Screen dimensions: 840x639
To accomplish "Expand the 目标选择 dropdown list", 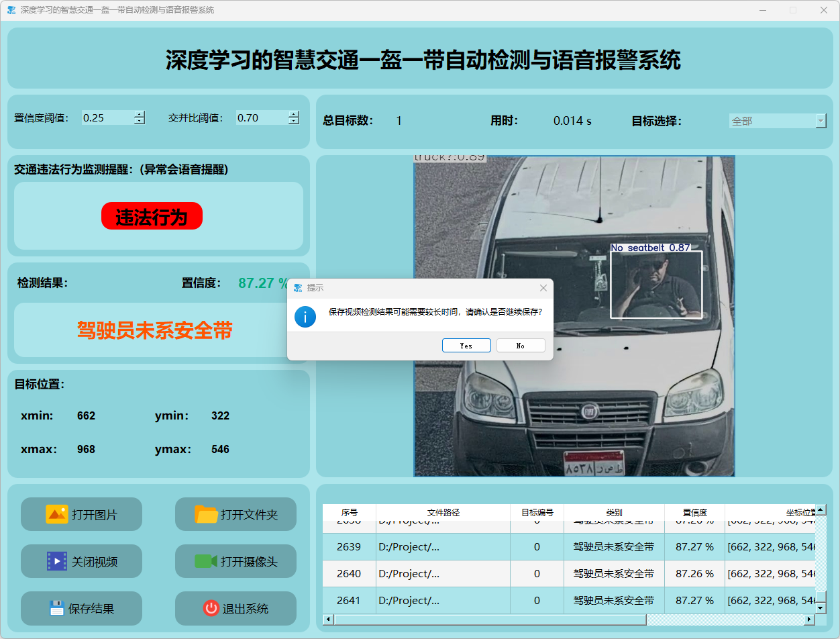I will tap(821, 121).
